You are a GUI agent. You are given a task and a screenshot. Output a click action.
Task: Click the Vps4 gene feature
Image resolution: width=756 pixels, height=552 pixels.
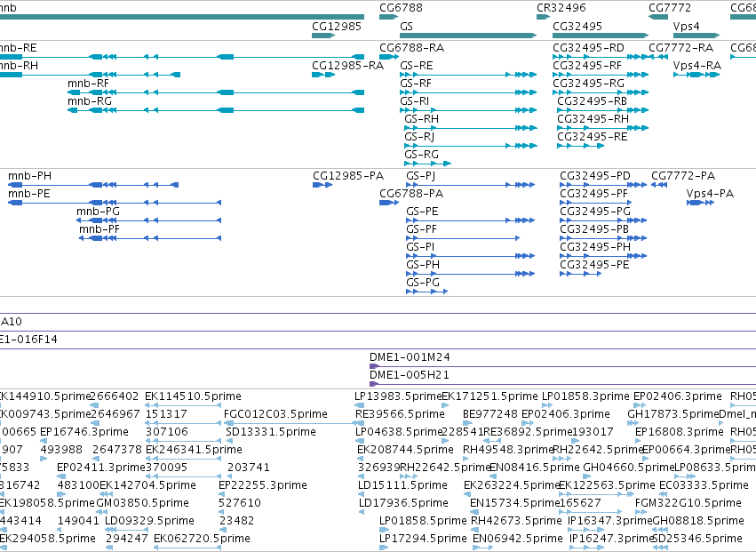(x=696, y=36)
